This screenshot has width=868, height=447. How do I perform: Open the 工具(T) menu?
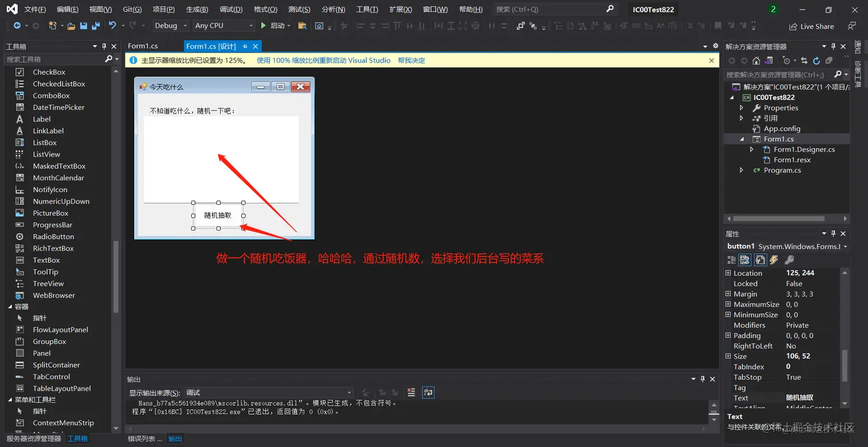(x=367, y=9)
